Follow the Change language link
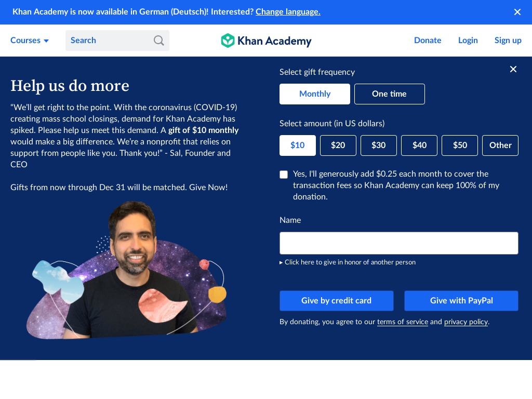532x399 pixels. pyautogui.click(x=288, y=12)
